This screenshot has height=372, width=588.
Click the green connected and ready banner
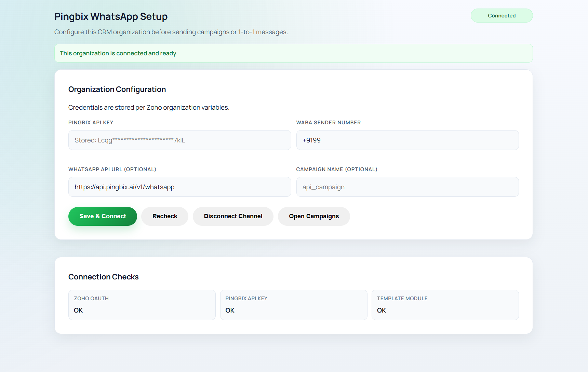pos(293,53)
